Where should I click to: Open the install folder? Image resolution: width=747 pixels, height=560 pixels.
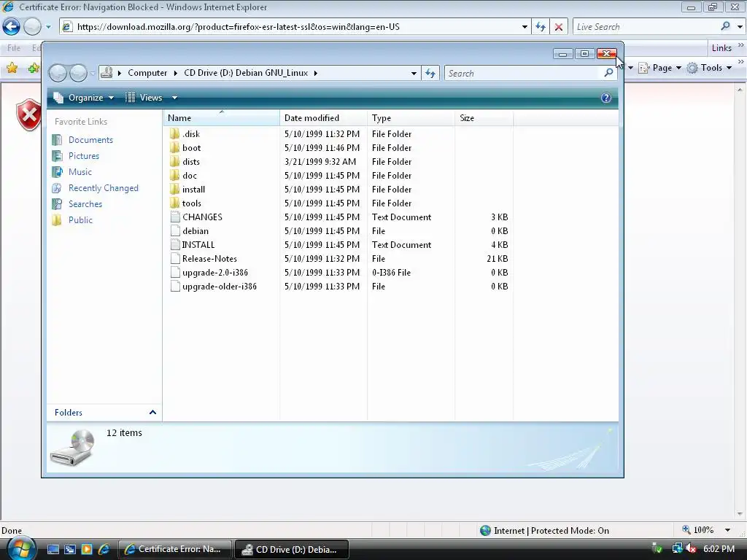pyautogui.click(x=193, y=189)
